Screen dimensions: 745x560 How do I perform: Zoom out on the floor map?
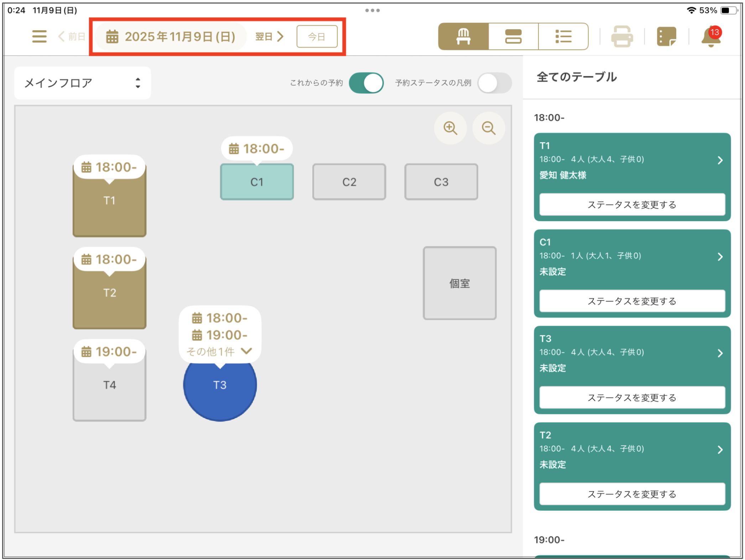pyautogui.click(x=488, y=128)
